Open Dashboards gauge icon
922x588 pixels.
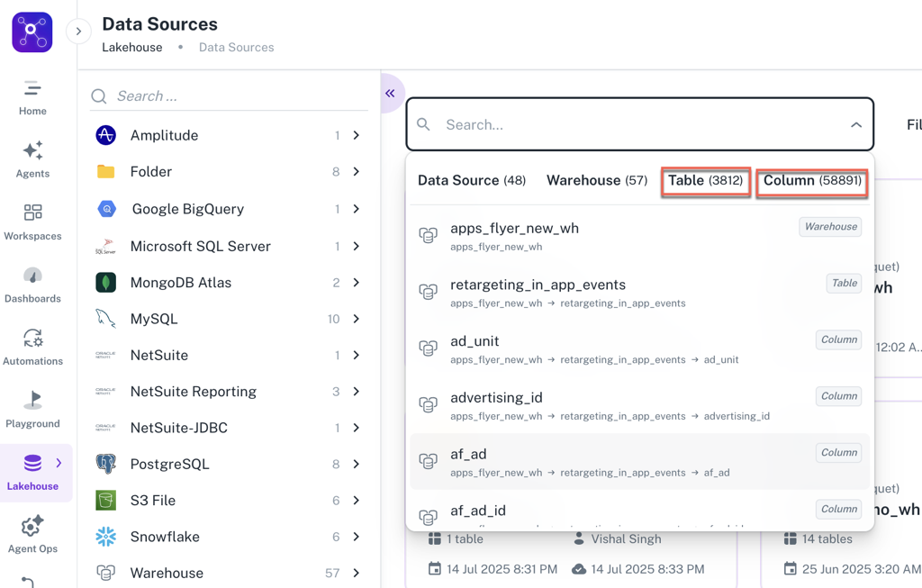click(x=32, y=276)
